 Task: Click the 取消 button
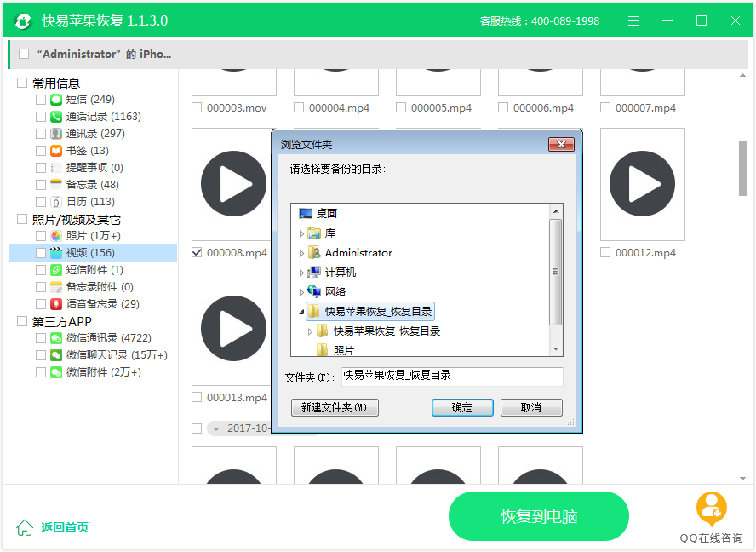(531, 408)
